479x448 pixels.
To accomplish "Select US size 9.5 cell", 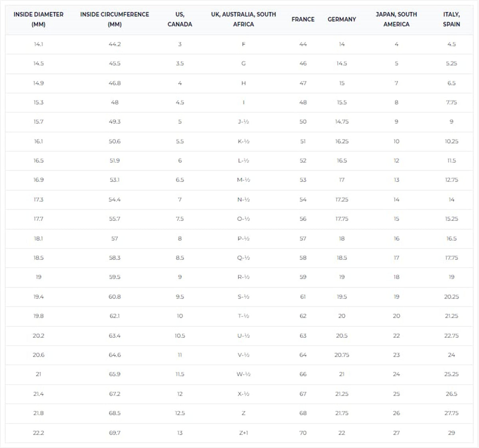I will pos(180,297).
